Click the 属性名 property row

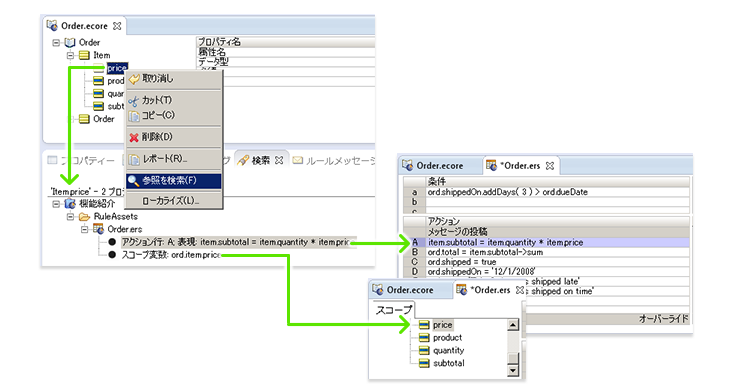pyautogui.click(x=285, y=52)
